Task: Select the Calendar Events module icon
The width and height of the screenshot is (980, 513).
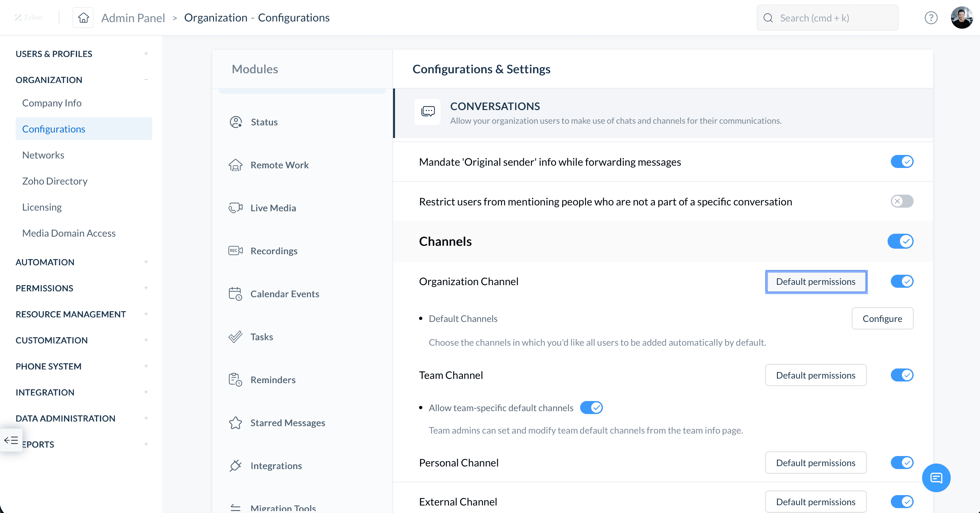Action: pos(236,294)
